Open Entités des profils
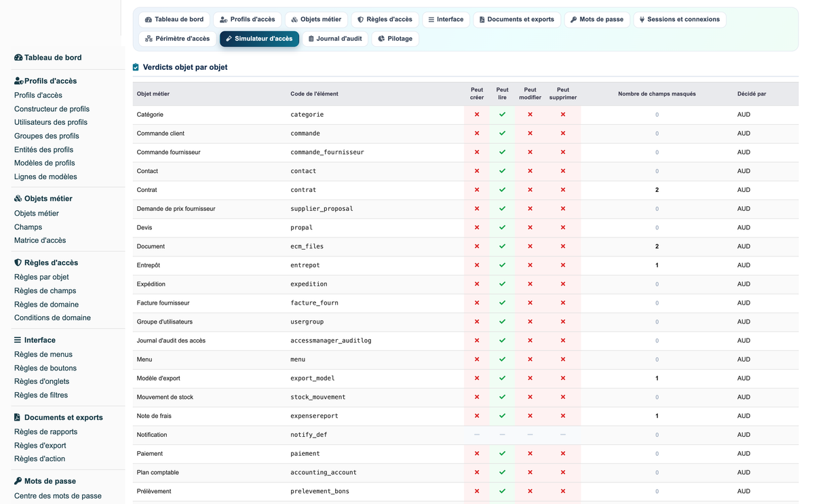 coord(43,150)
